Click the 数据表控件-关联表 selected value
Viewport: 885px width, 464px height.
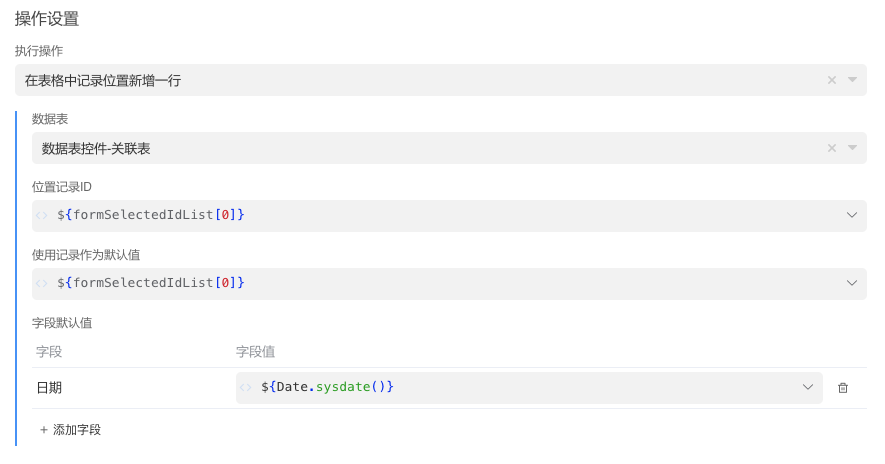[x=96, y=148]
